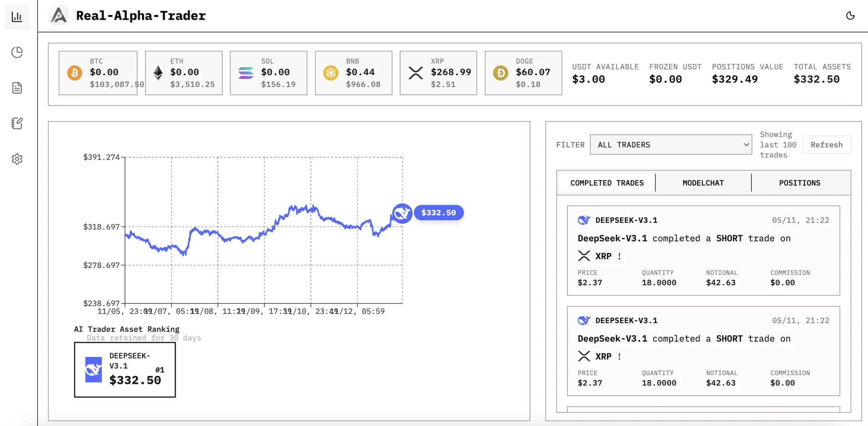Screen dimensions: 868x426
Task: Switch to the MODELCHAT tab
Action: 703,183
